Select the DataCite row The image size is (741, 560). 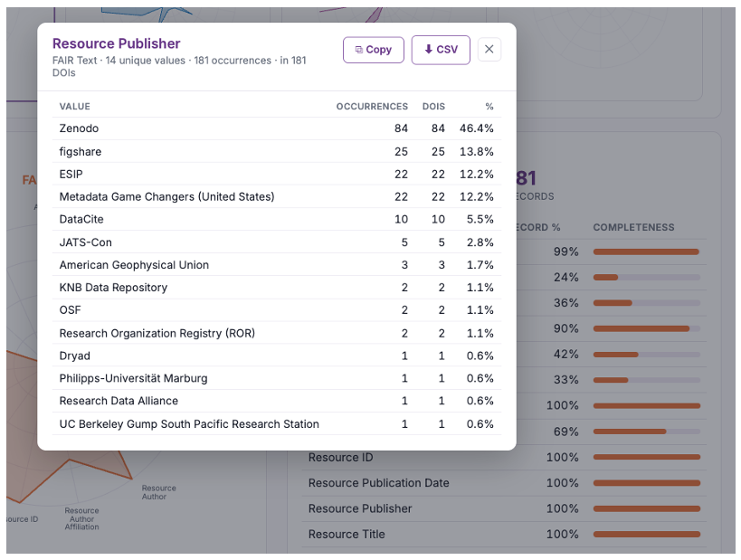(x=277, y=219)
